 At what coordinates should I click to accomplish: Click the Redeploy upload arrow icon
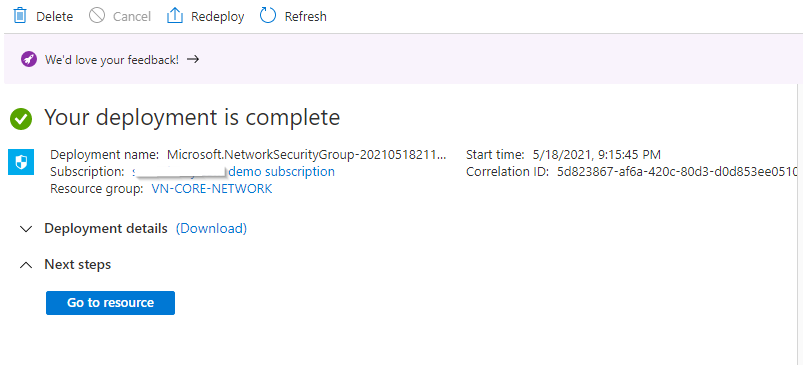175,16
